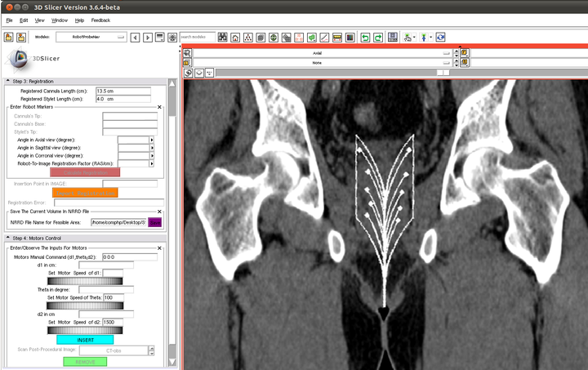This screenshot has width=588, height=370.
Task: Open the Volumes module icon
Action: (261, 38)
